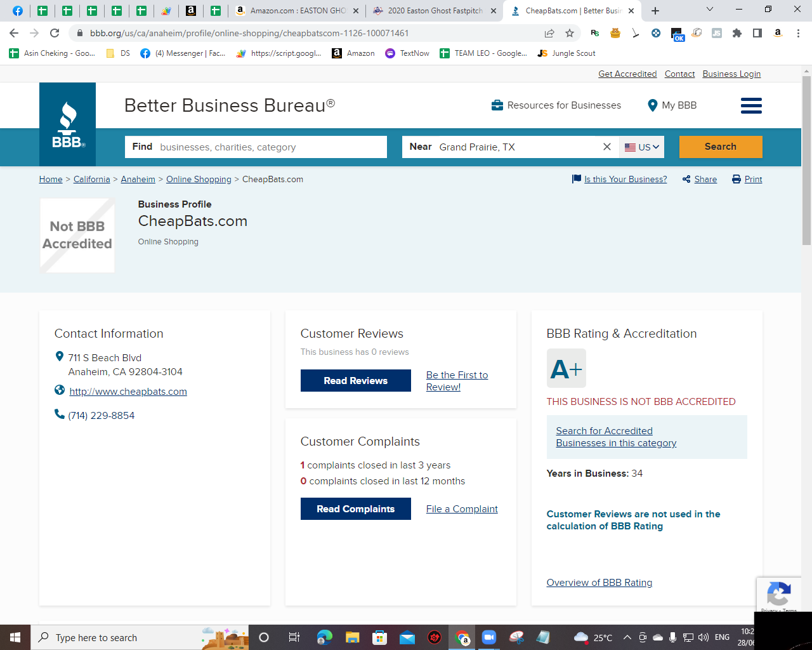The image size is (812, 650).
Task: Switch to the pinned Amazon tab
Action: click(x=190, y=11)
